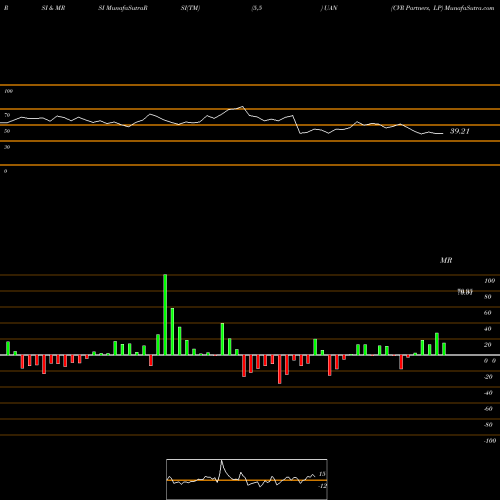The width and height of the screenshot is (500, 500).
Task: Click the MR -100 axis label
Action: [490, 441]
